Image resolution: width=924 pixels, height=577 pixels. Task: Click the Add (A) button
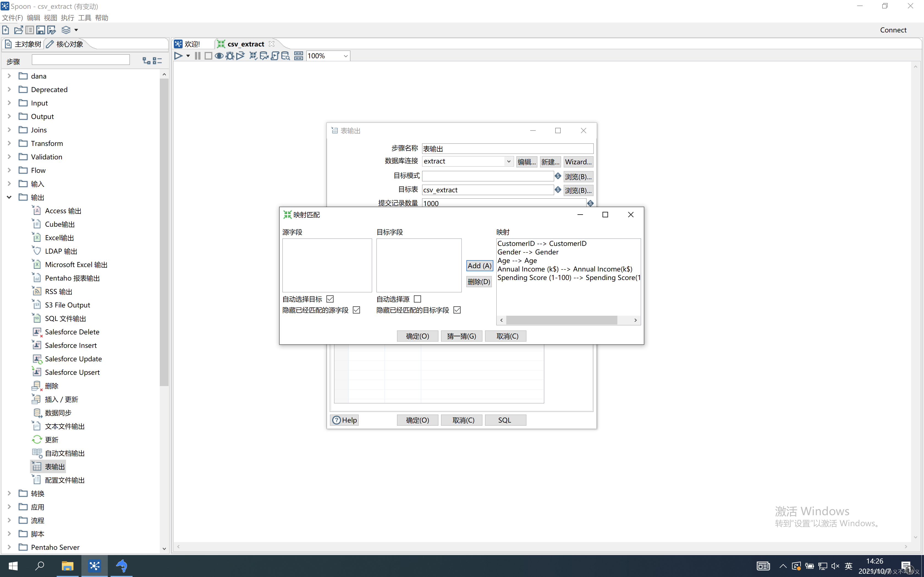coord(479,266)
